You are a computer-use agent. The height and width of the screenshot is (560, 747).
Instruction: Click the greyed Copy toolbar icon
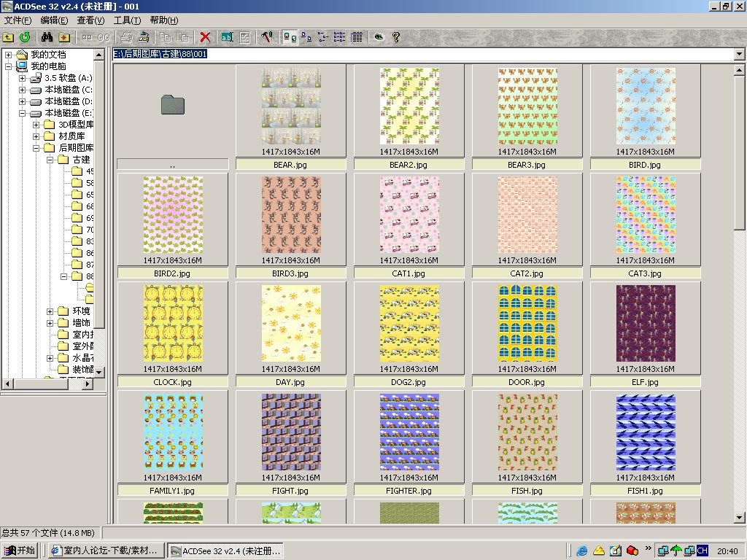pyautogui.click(x=166, y=37)
